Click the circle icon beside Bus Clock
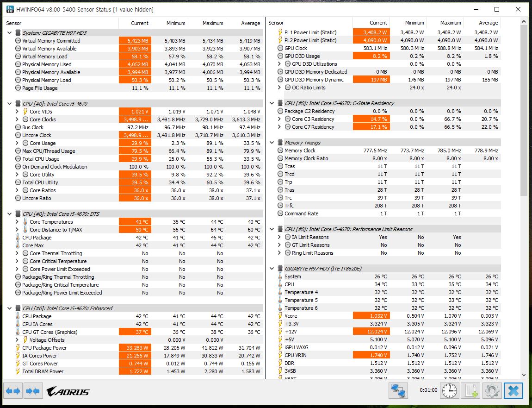Image resolution: width=532 pixels, height=408 pixels. 18,127
